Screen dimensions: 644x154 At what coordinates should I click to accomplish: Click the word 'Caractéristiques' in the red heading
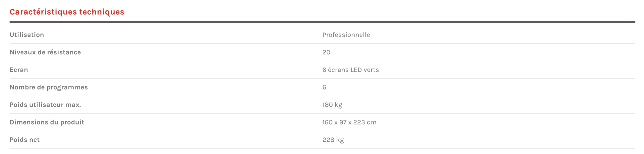43,12
